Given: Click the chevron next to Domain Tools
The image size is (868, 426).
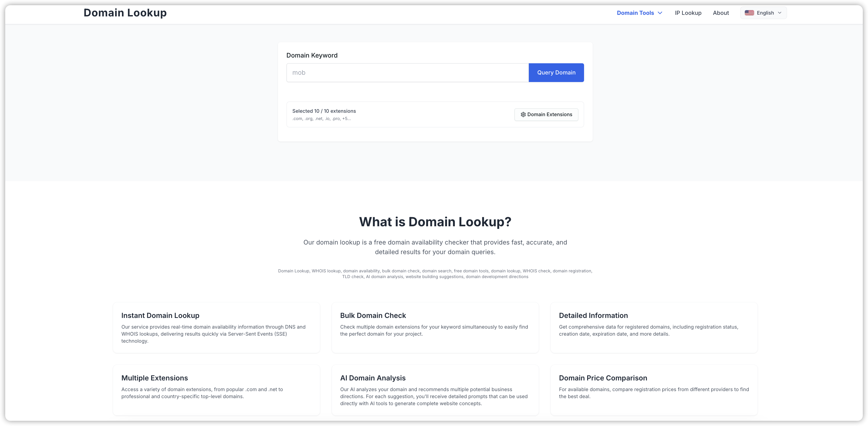Looking at the screenshot, I should [x=660, y=13].
